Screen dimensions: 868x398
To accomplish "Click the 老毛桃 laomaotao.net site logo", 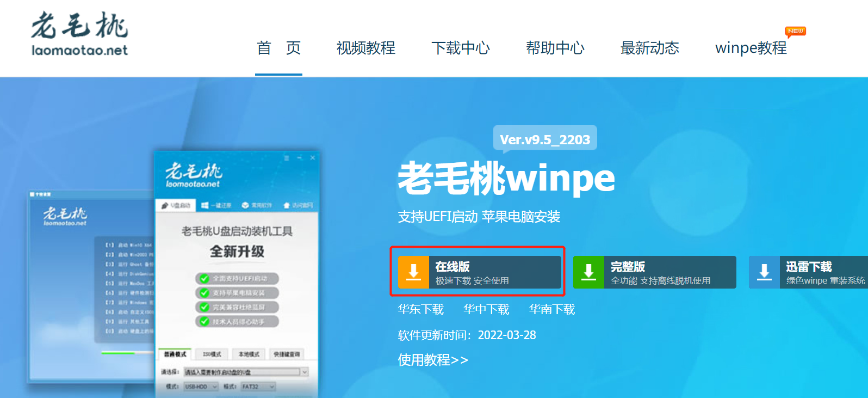I will coord(79,34).
